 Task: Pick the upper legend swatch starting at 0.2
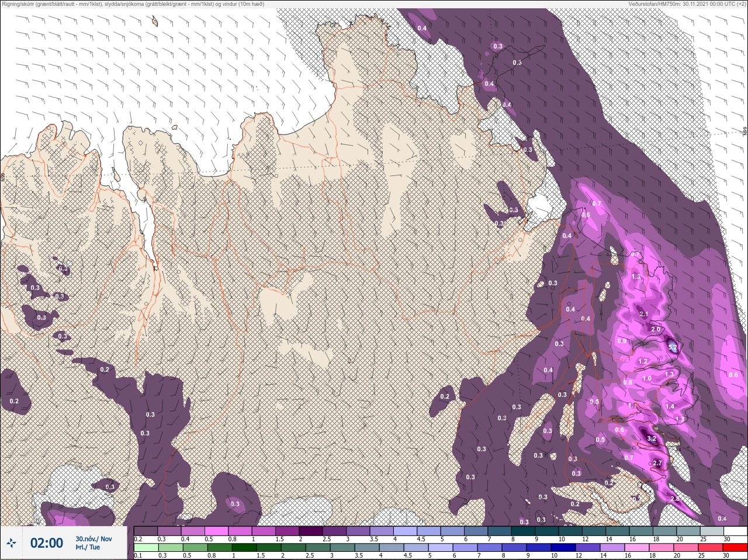point(146,531)
